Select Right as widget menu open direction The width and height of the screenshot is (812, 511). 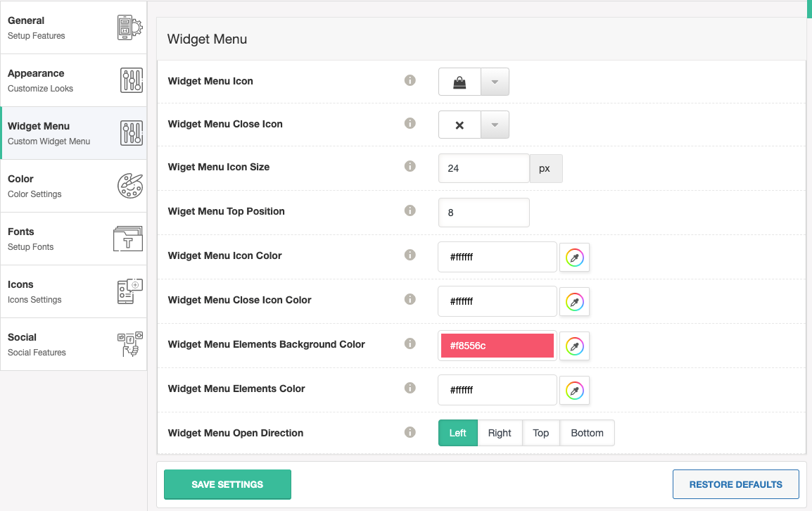(x=500, y=432)
